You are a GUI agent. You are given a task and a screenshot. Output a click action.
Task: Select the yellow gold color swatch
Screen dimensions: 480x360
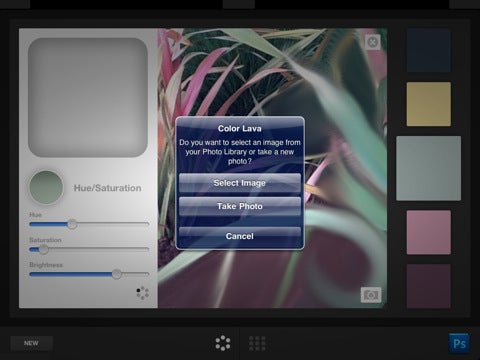(429, 104)
